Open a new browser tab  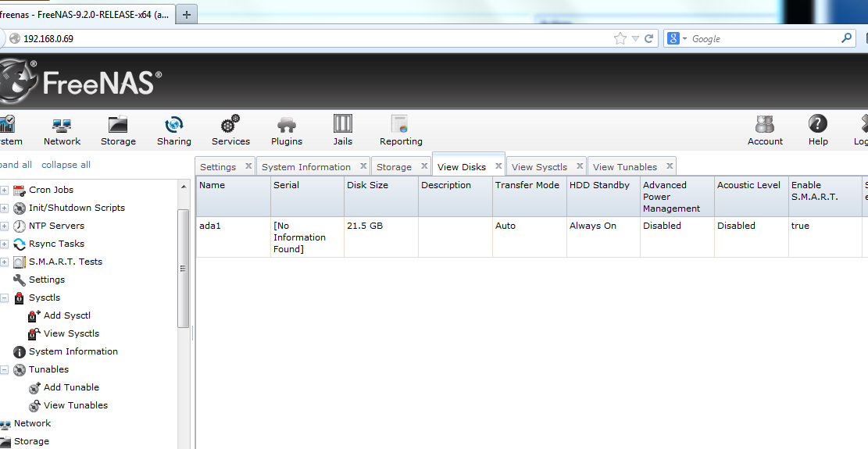(187, 15)
